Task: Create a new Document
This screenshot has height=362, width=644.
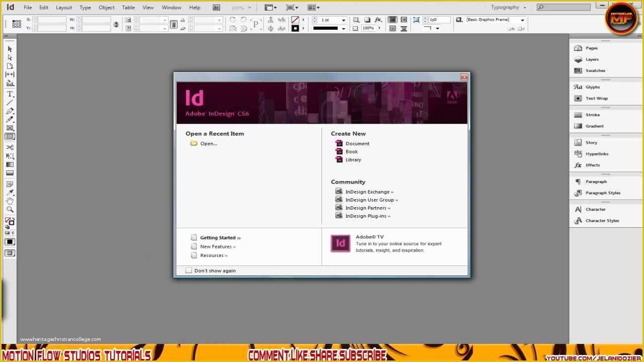Action: tap(357, 144)
